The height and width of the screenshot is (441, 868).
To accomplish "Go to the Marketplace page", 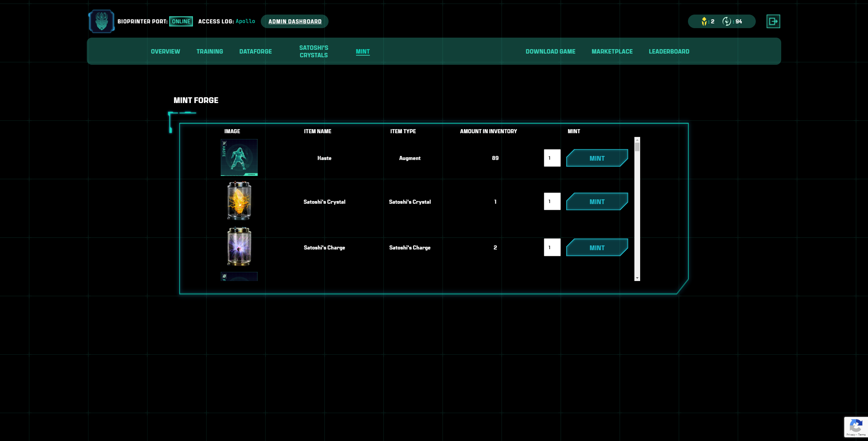I will [612, 52].
